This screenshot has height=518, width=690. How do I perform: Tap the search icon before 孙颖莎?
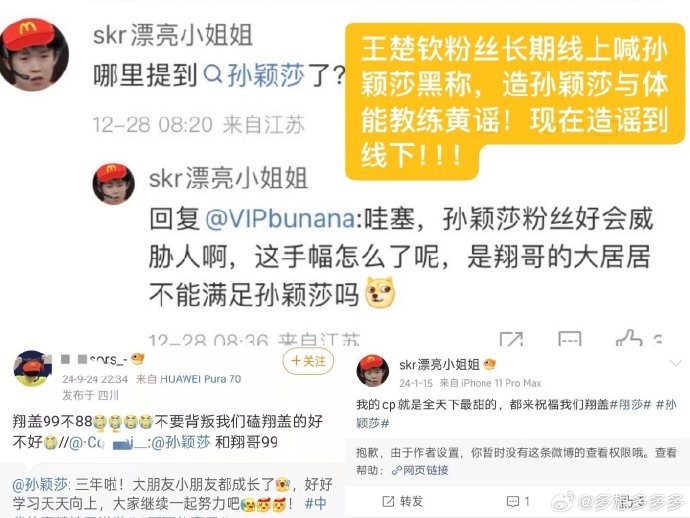213,74
